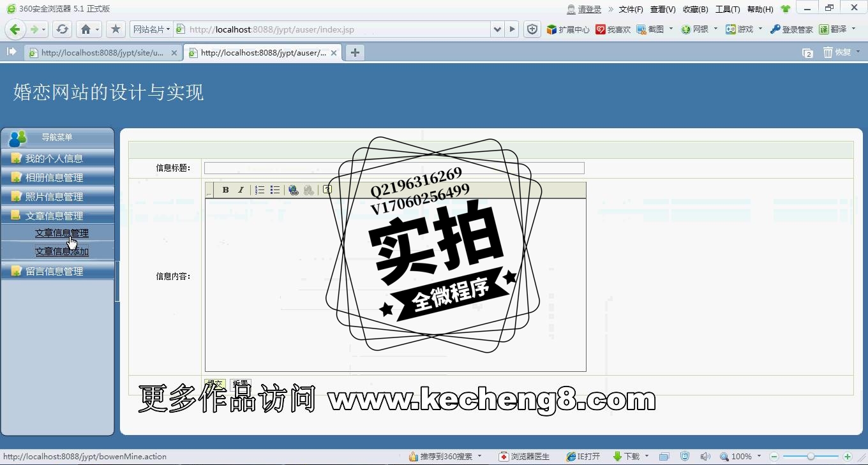Open 扩展中心 extension center
Screen dimensions: 868x465
tap(568, 29)
